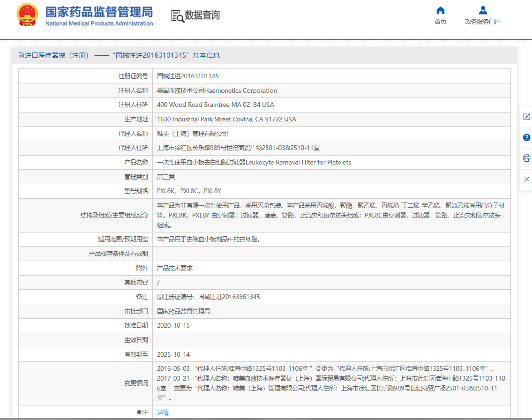
Task: Open the 详情 link
Action: coord(163,412)
